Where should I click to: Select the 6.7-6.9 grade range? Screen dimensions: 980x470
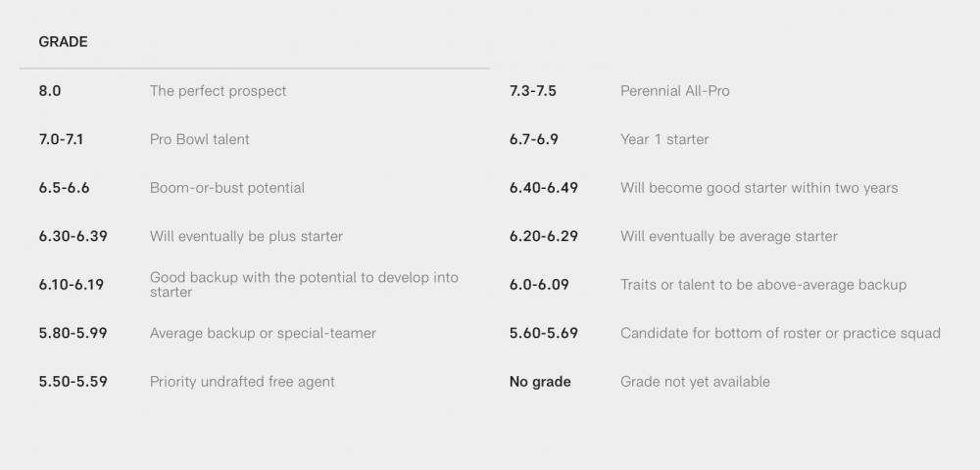point(533,139)
